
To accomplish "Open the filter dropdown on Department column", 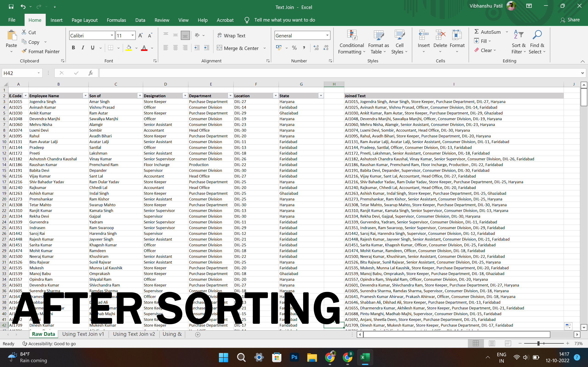I will tap(230, 96).
